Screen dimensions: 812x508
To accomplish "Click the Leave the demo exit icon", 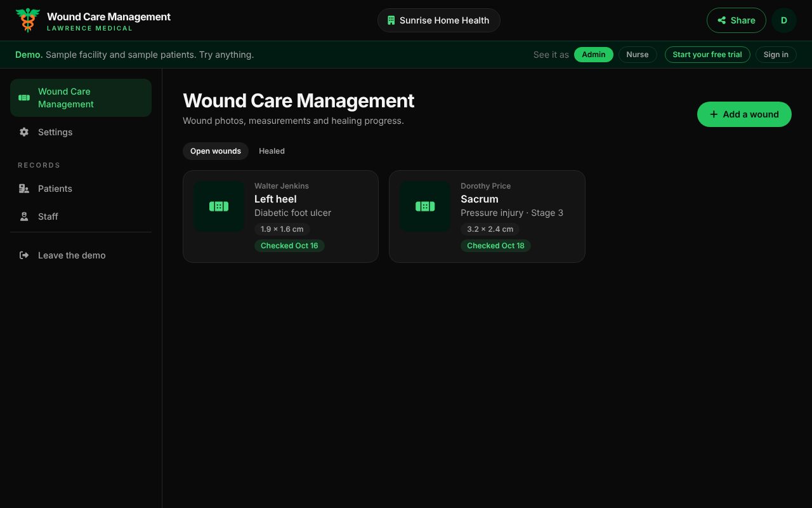I will pos(24,255).
